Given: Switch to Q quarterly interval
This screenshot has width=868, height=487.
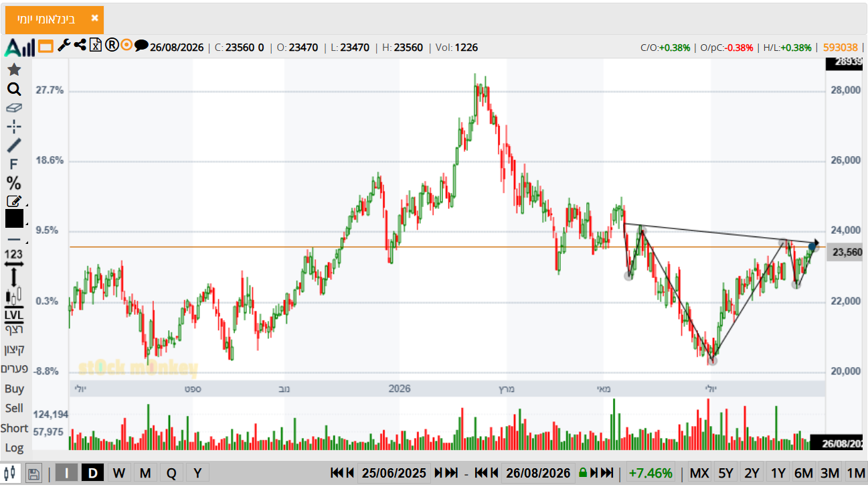Looking at the screenshot, I should 171,473.
